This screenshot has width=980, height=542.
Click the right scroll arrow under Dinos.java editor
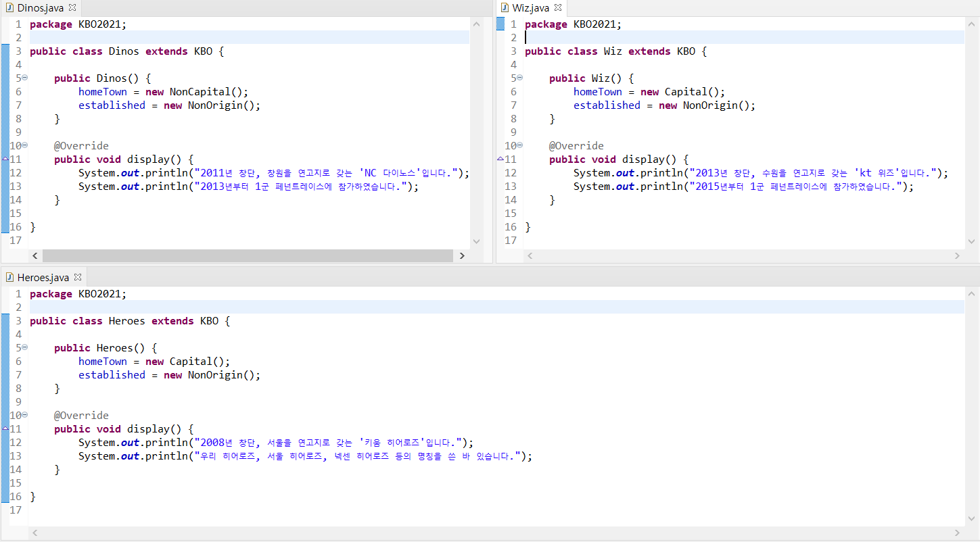point(462,255)
